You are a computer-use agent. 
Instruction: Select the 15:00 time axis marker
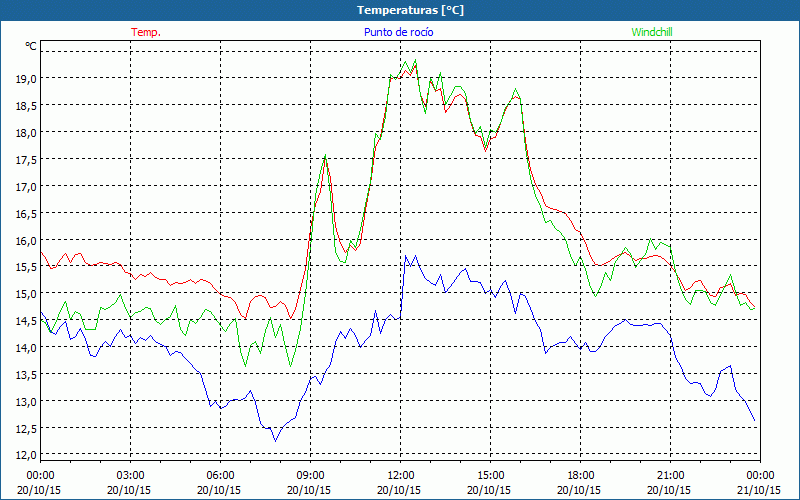491,475
